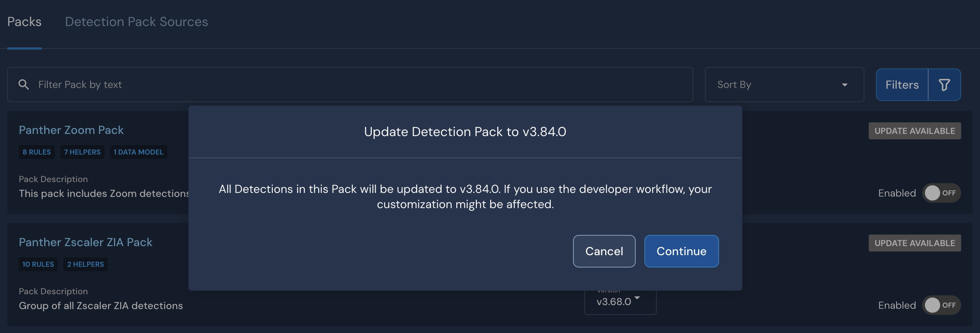This screenshot has width=980, height=333.
Task: Click Continue to update to v3.84.0
Action: click(x=681, y=251)
